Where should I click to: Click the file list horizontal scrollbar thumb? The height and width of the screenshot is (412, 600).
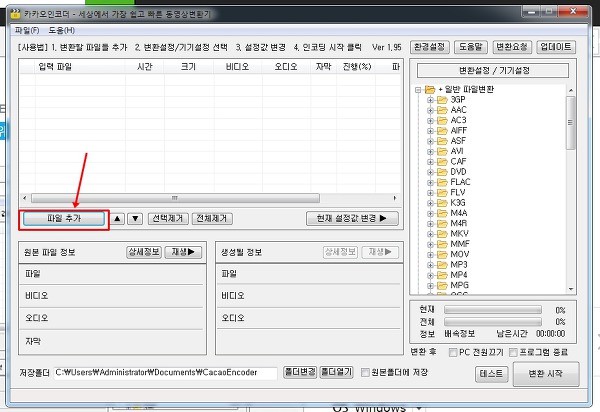175,198
